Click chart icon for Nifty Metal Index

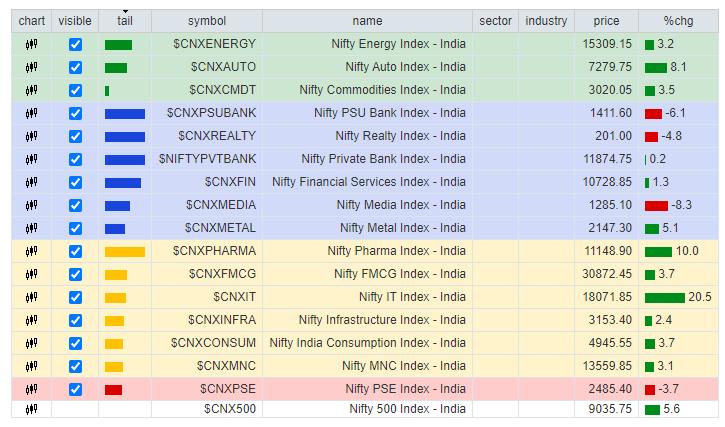[31, 228]
